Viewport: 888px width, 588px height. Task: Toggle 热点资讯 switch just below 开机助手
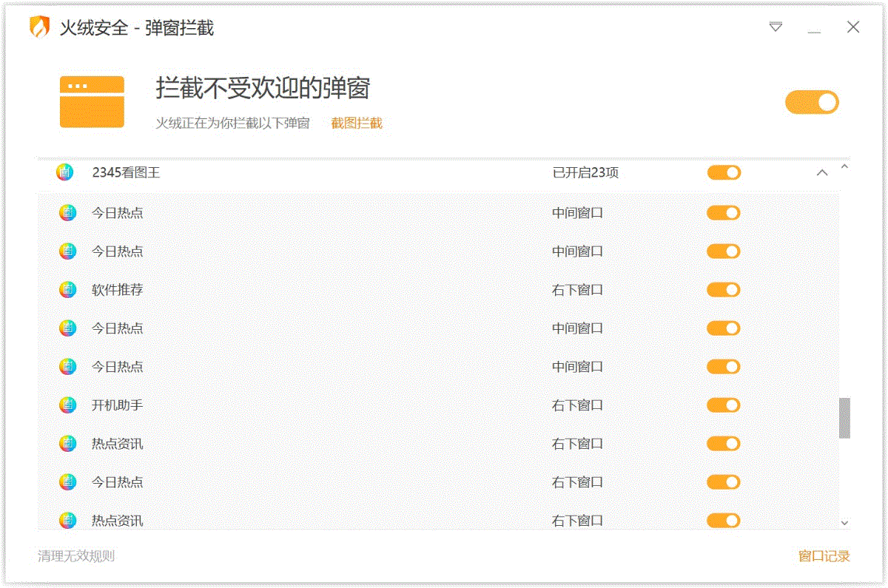click(x=724, y=444)
